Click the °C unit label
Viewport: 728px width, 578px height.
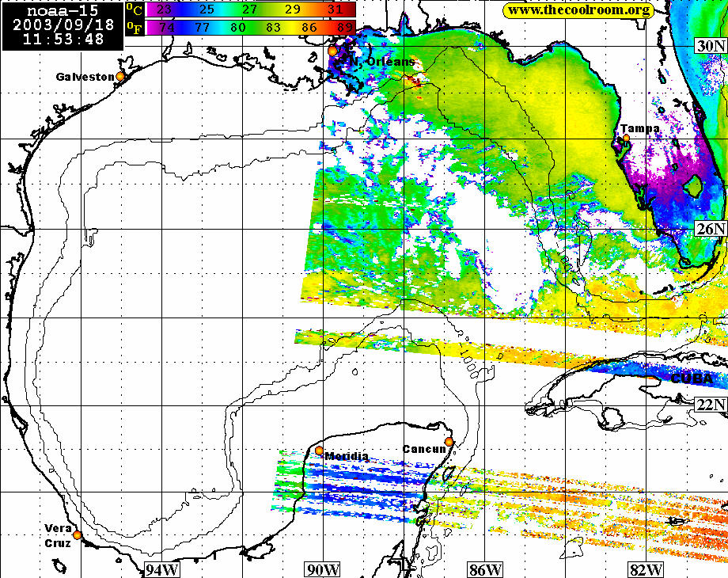pos(135,10)
